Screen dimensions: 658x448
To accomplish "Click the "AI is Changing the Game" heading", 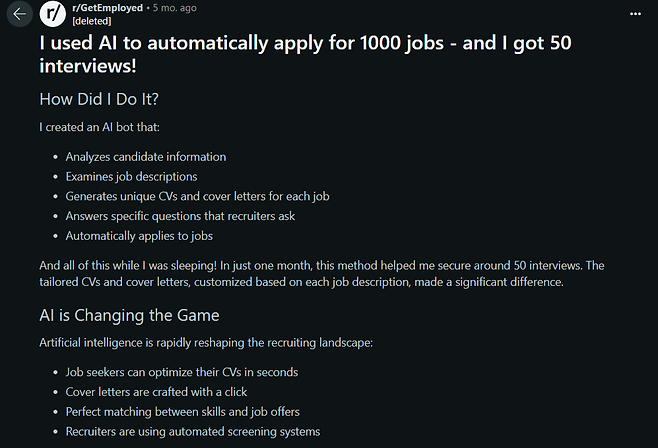I will coord(129,315).
